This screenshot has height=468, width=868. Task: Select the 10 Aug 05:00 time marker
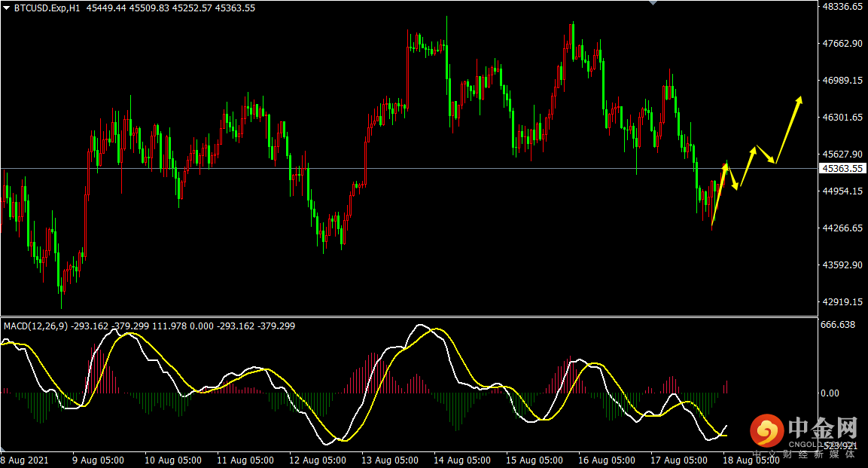[172, 460]
